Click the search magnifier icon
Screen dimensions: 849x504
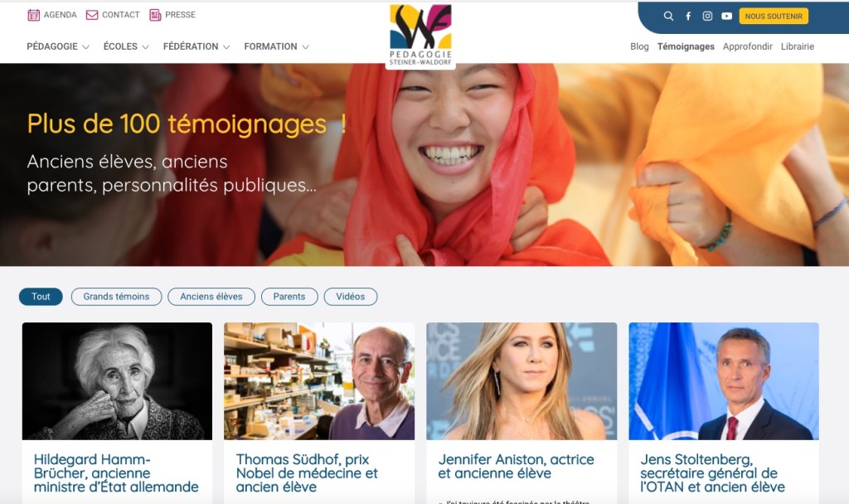coord(669,17)
